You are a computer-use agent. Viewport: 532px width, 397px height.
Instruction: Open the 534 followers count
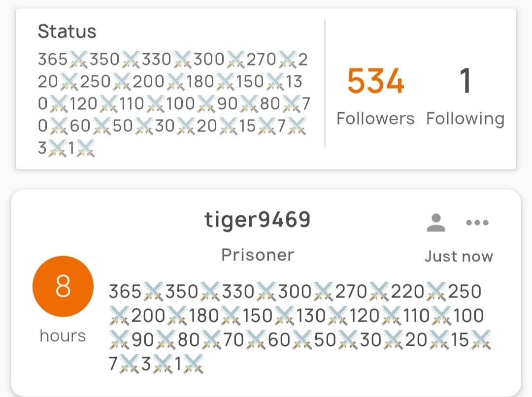click(x=375, y=81)
